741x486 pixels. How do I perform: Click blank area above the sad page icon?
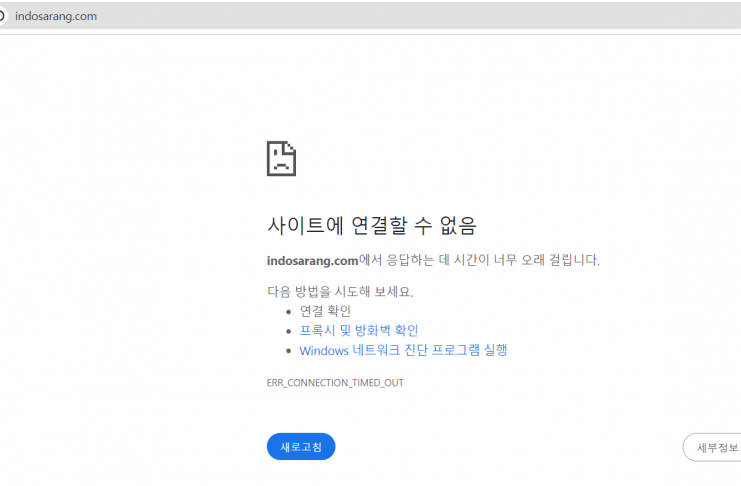pyautogui.click(x=281, y=90)
